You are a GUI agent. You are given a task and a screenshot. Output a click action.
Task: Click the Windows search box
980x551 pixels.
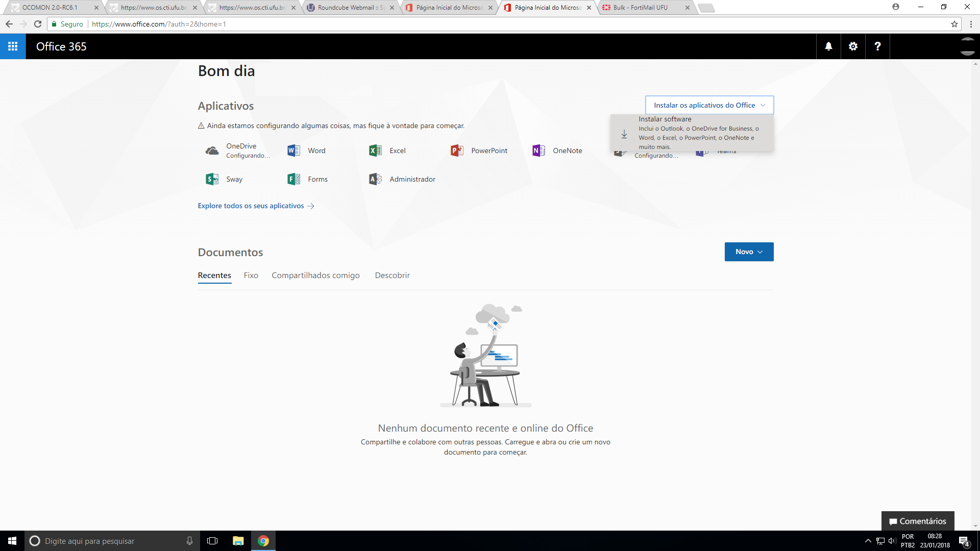112,541
